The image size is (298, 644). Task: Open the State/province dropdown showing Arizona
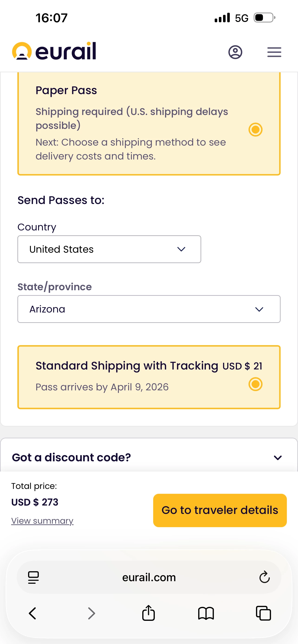click(149, 309)
